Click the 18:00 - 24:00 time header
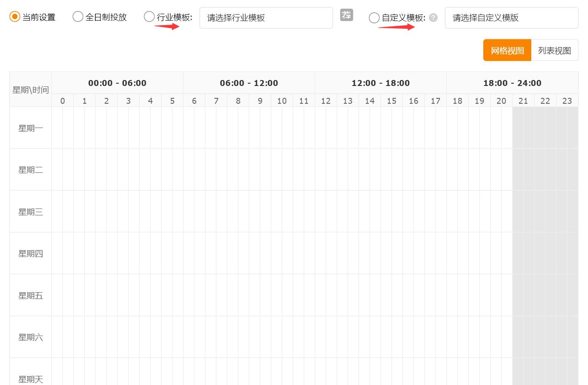This screenshot has width=588, height=385. (x=512, y=83)
